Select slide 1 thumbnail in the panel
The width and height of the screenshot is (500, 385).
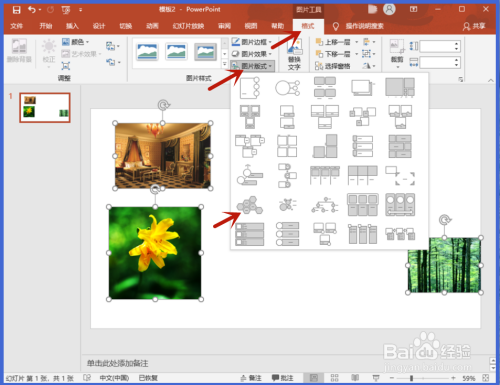pos(45,108)
